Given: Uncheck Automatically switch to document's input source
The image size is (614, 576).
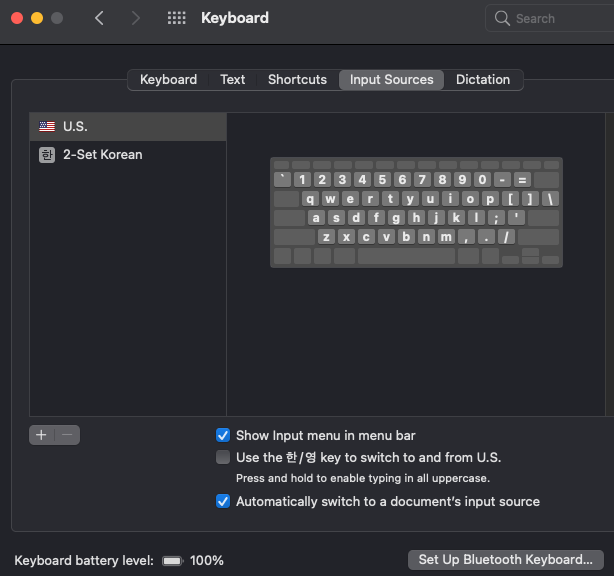Looking at the screenshot, I should [x=223, y=501].
